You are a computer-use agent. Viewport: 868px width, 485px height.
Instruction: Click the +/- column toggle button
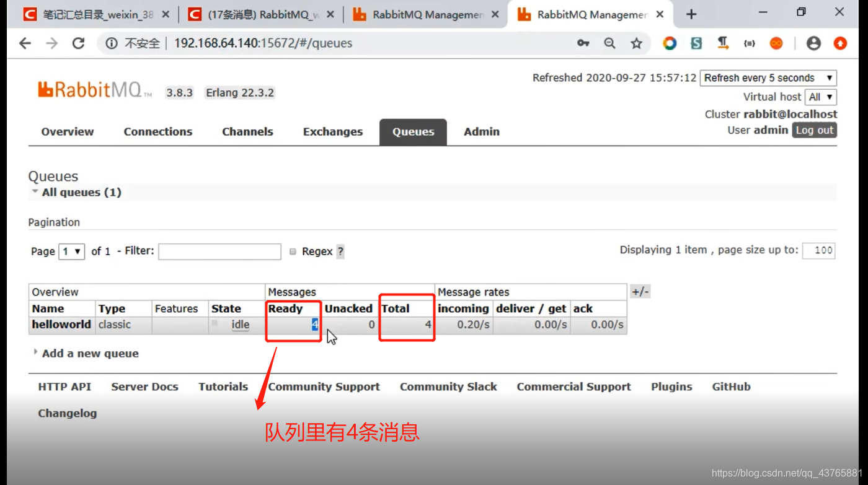pos(640,292)
